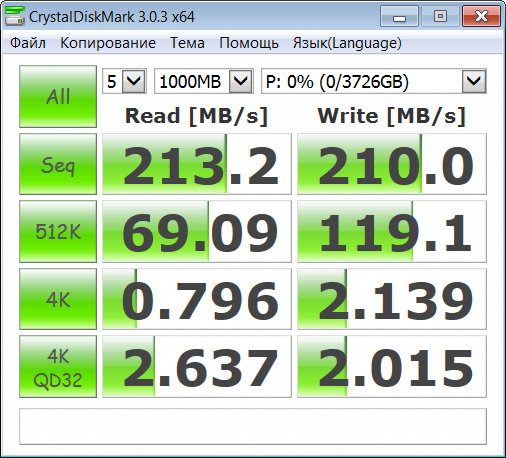Image resolution: width=506 pixels, height=458 pixels.
Task: Click the 4K QD32 read result 2.637
Action: point(197,366)
